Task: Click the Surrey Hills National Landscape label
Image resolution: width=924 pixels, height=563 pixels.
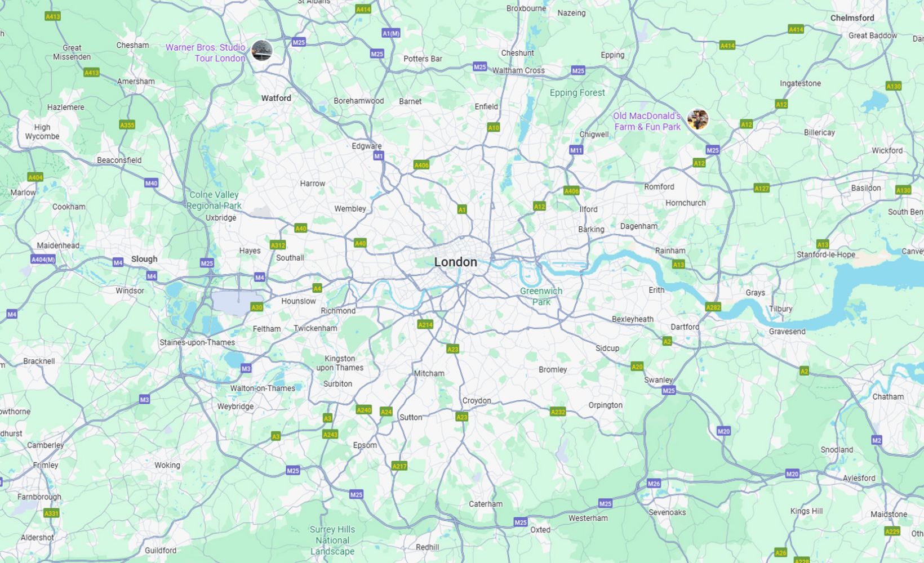Action: click(x=332, y=540)
